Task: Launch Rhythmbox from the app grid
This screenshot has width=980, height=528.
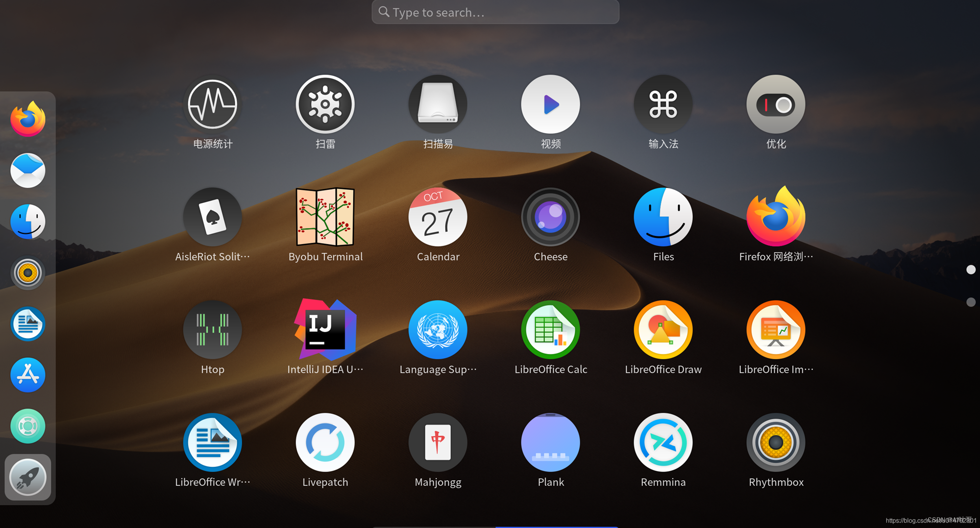Action: 776,443
